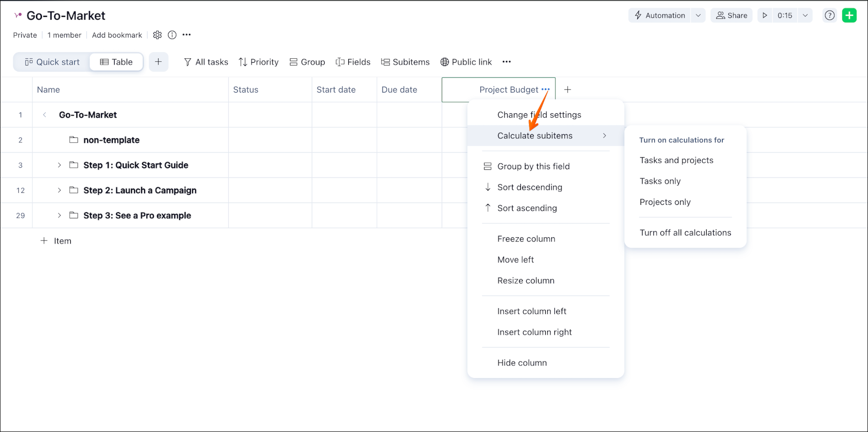The height and width of the screenshot is (432, 868).
Task: Open the help question mark icon
Action: [x=829, y=15]
